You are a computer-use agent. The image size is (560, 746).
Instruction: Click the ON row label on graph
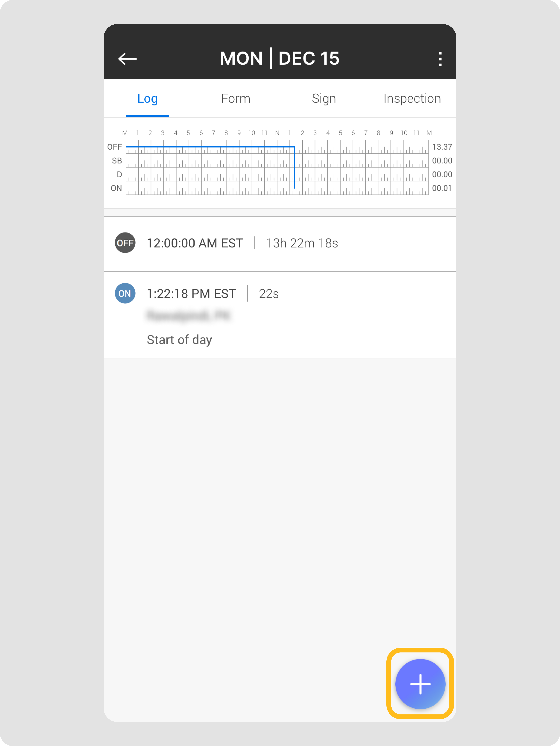point(116,188)
